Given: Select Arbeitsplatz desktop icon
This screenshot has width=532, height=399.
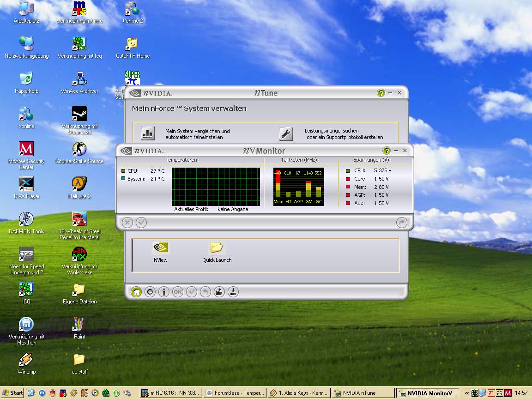Looking at the screenshot, I should click(x=26, y=12).
